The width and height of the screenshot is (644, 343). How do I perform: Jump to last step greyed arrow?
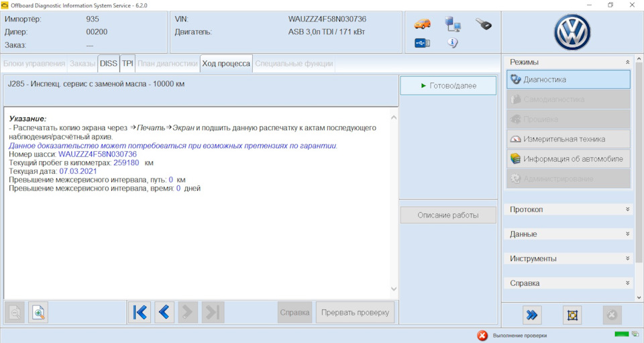pyautogui.click(x=213, y=313)
